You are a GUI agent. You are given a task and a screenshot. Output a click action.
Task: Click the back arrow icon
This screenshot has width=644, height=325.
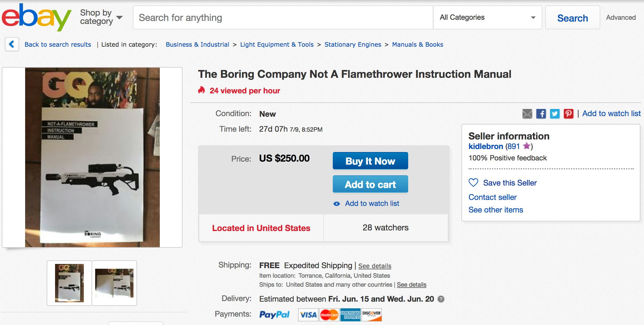click(12, 45)
